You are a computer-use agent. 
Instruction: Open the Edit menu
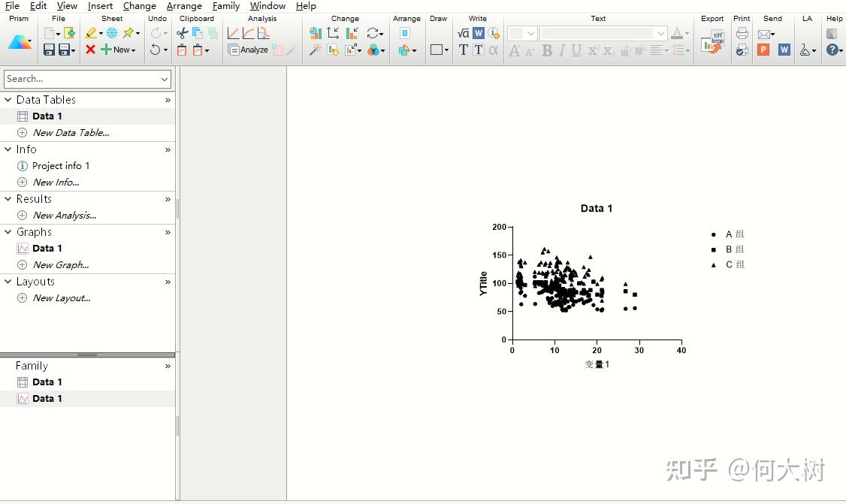[x=38, y=6]
